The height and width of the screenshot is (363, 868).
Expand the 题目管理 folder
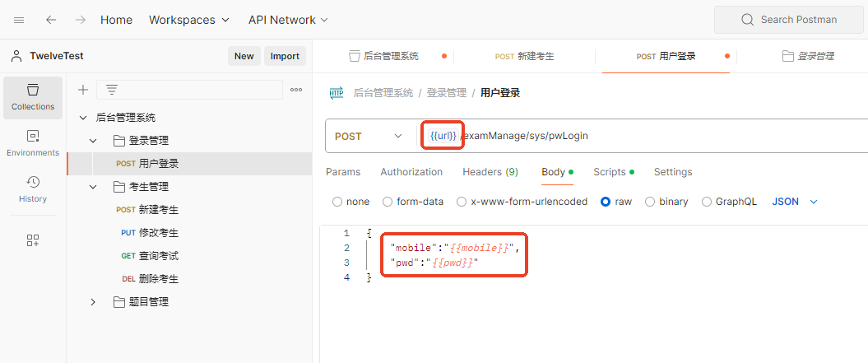pyautogui.click(x=93, y=302)
